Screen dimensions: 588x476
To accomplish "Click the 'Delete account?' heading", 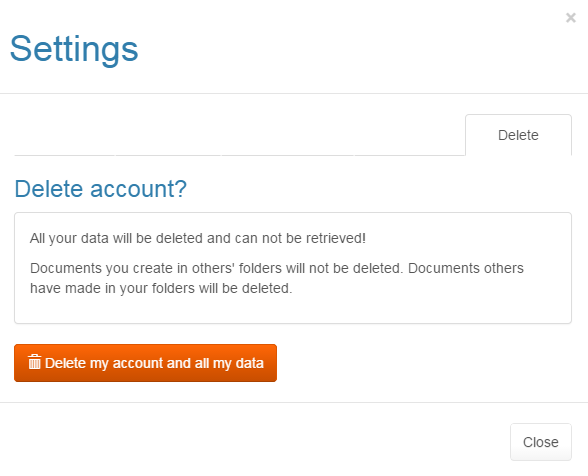I will (x=100, y=188).
